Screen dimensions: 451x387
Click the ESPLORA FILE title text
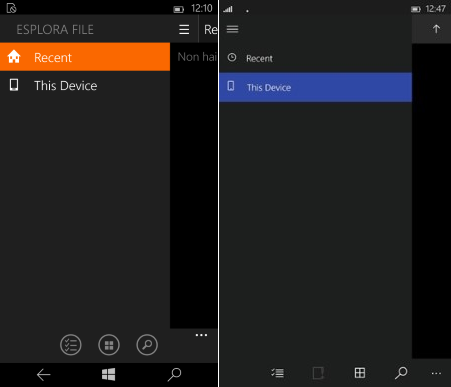point(55,30)
